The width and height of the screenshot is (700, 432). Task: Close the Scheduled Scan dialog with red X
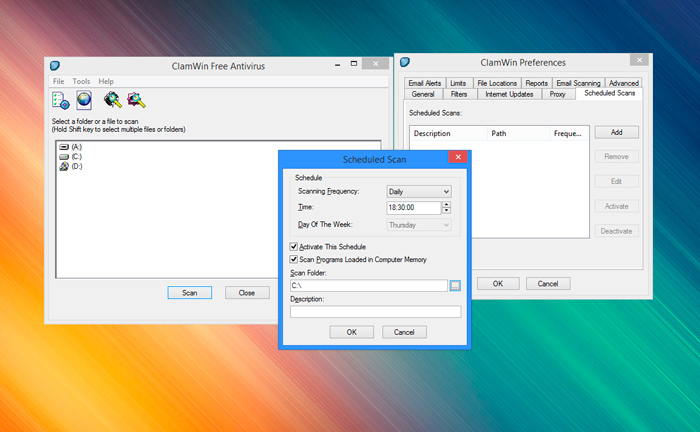458,157
